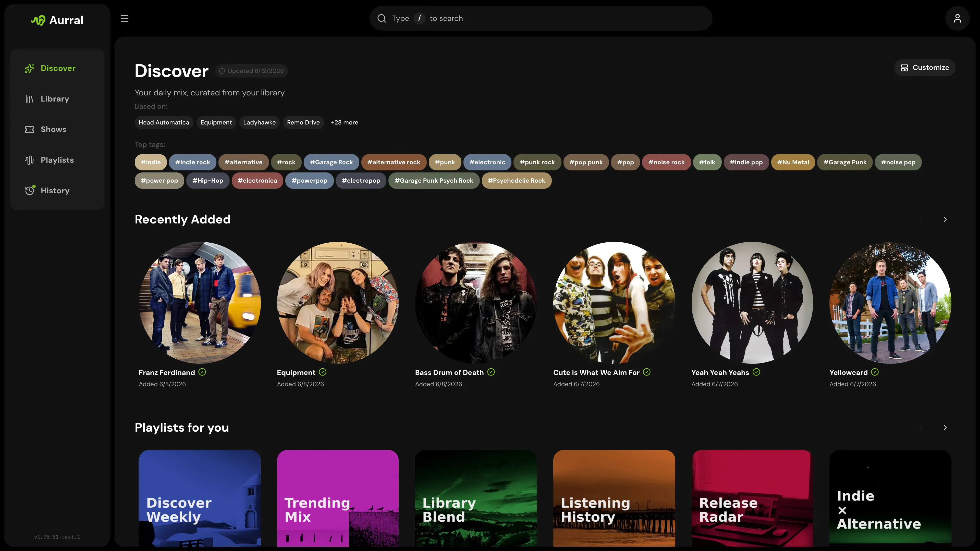Open the Library menu item

point(57,99)
